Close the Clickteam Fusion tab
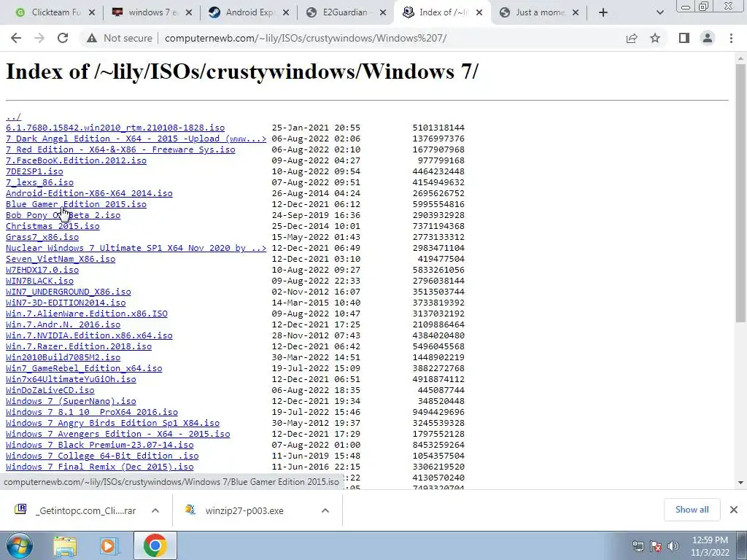747x560 pixels. [x=92, y=12]
